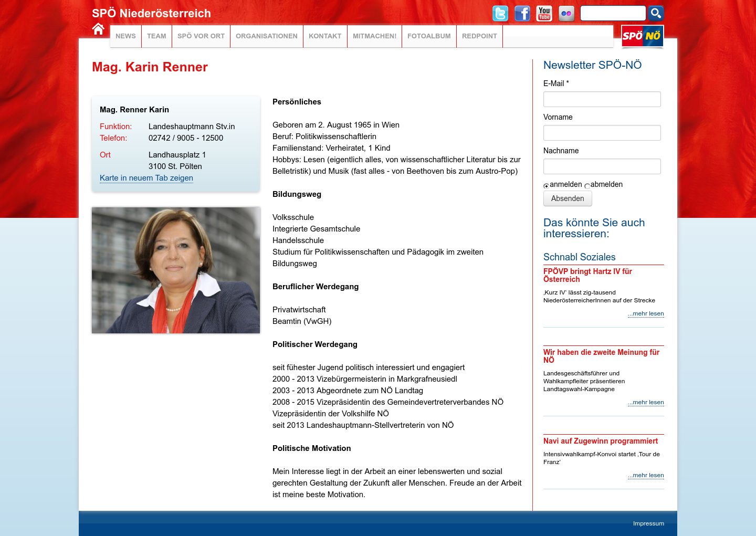Image resolution: width=756 pixels, height=536 pixels.
Task: Open the FOTOALBUM menu item
Action: click(x=429, y=36)
